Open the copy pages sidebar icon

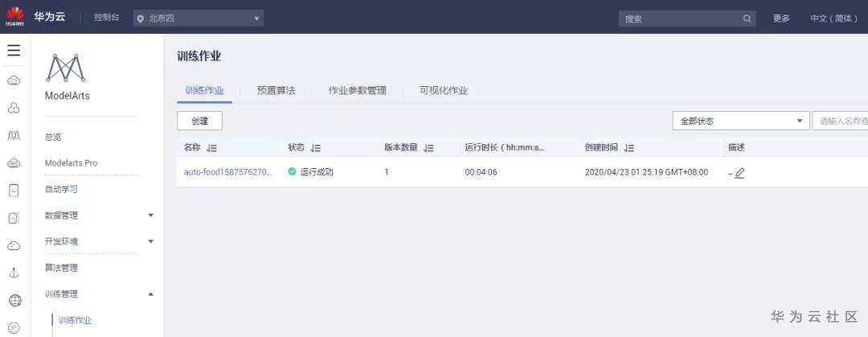(x=14, y=218)
